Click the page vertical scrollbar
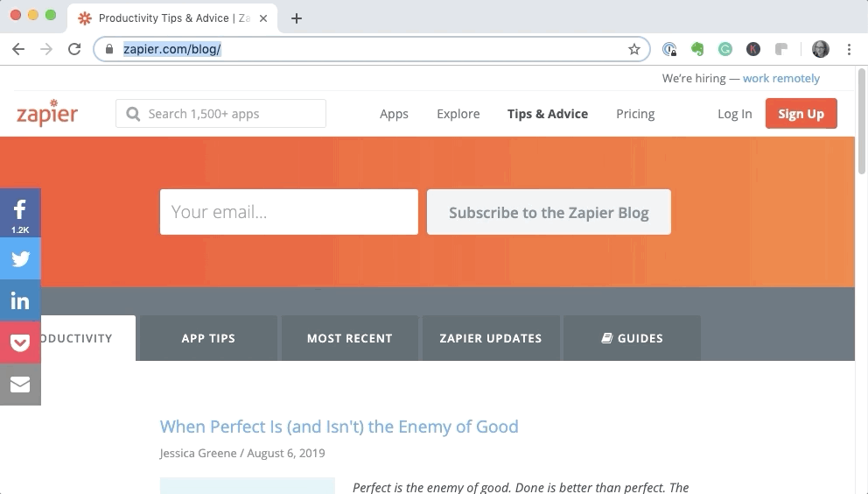The height and width of the screenshot is (494, 868). coord(861,122)
